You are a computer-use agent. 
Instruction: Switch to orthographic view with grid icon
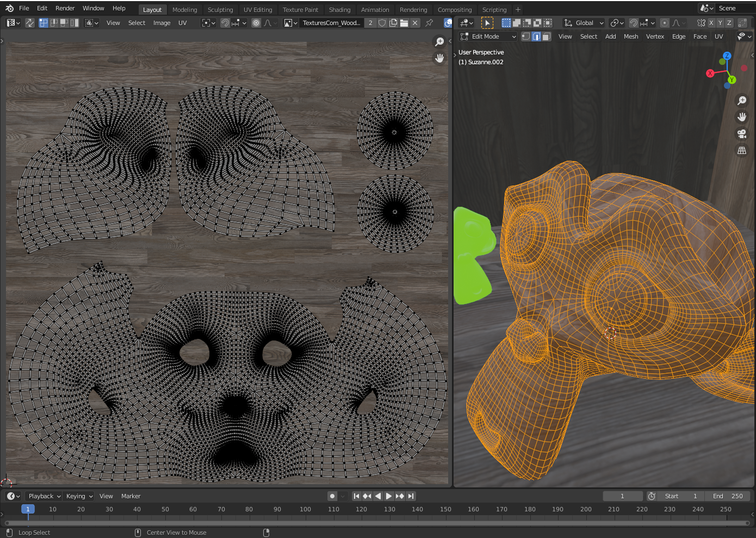741,151
